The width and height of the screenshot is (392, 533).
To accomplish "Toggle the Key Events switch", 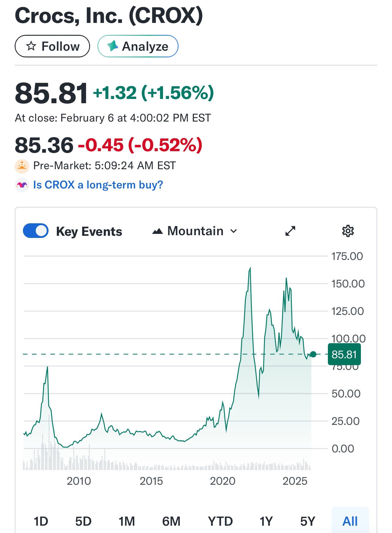I will pos(36,231).
